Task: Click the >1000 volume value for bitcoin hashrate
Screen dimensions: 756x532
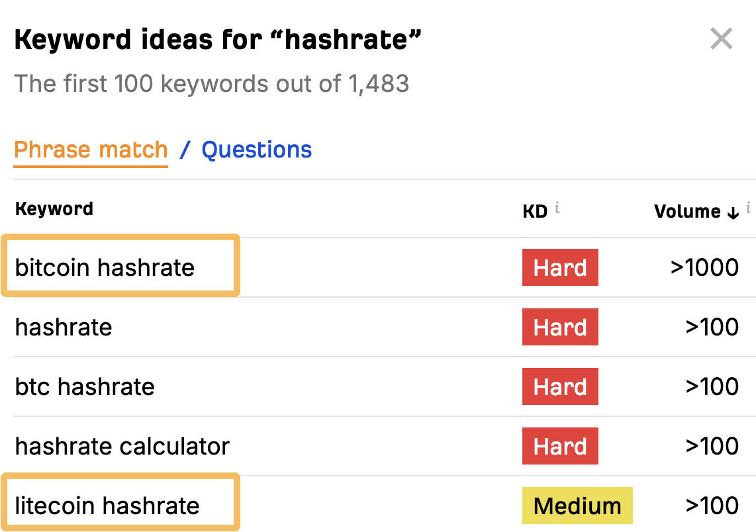Action: pyautogui.click(x=704, y=267)
